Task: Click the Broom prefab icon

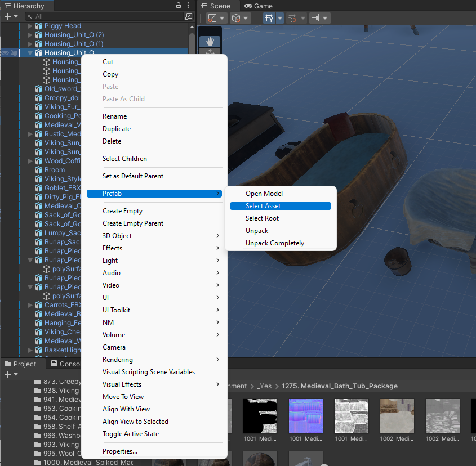Action: click(38, 170)
